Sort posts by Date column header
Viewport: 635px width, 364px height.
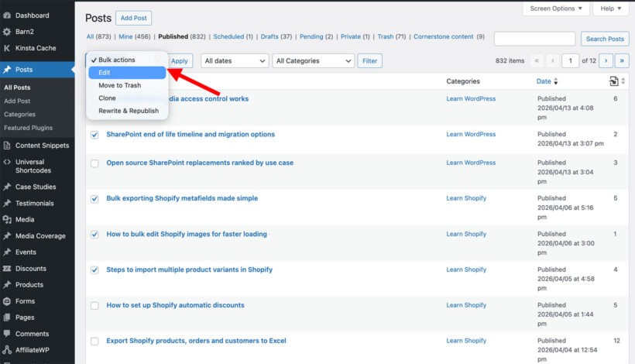pos(544,81)
